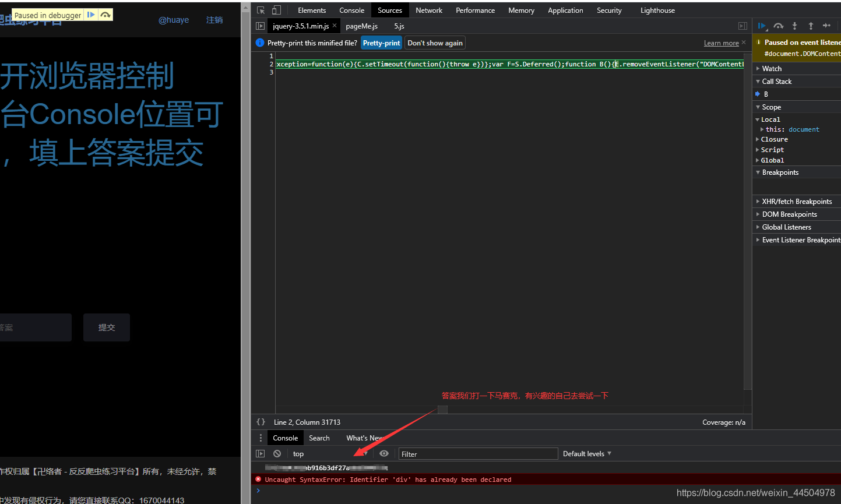Image resolution: width=841 pixels, height=504 pixels.
Task: Click the source editor vertical scrollbar
Action: [x=748, y=221]
